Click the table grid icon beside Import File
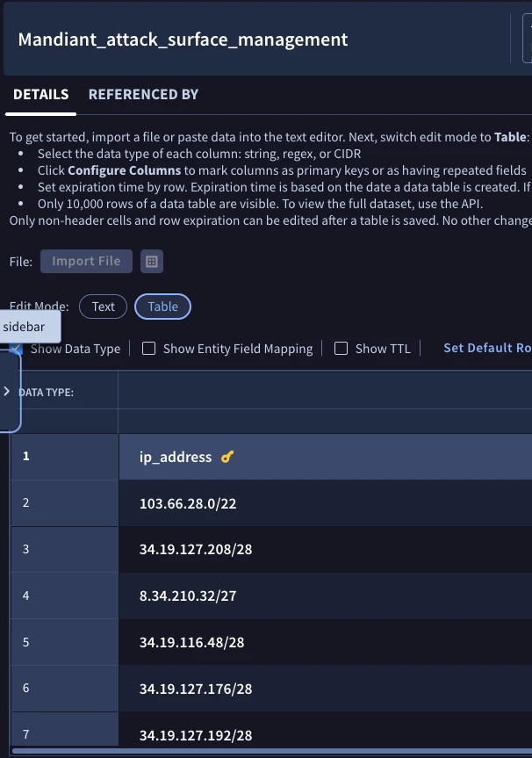The width and height of the screenshot is (532, 758). [x=152, y=262]
